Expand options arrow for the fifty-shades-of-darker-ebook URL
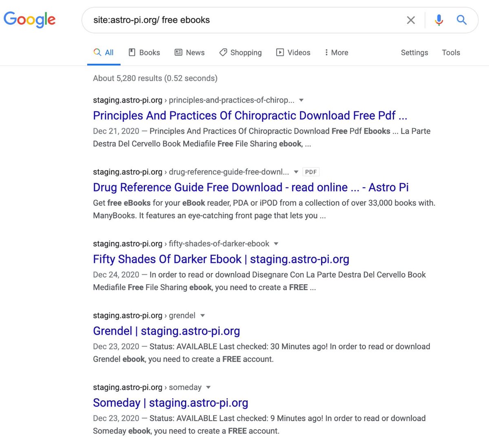 click(276, 244)
